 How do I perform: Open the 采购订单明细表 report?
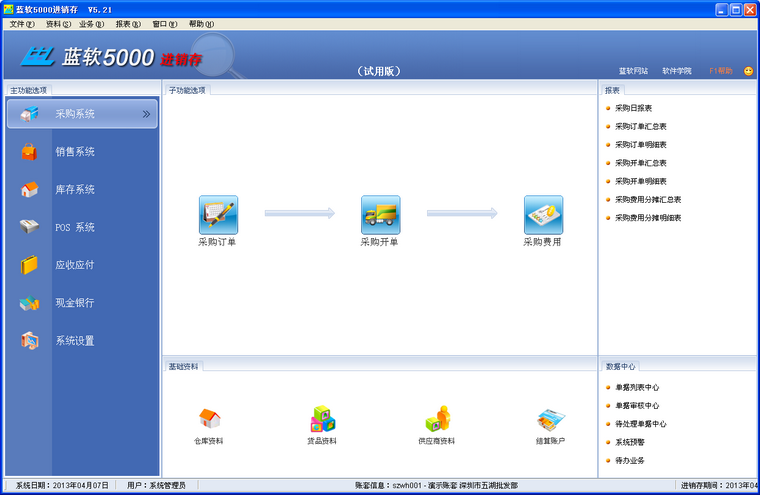pyautogui.click(x=640, y=144)
